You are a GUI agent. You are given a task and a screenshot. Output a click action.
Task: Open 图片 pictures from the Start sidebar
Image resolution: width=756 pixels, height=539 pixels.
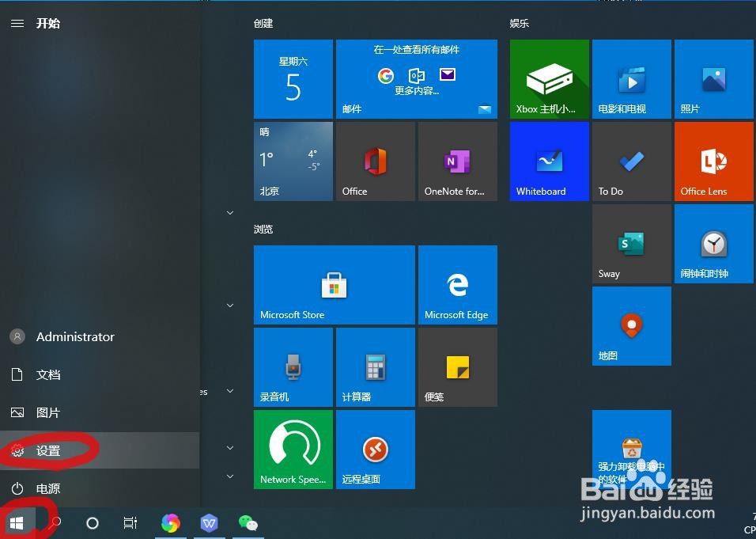click(x=100, y=412)
